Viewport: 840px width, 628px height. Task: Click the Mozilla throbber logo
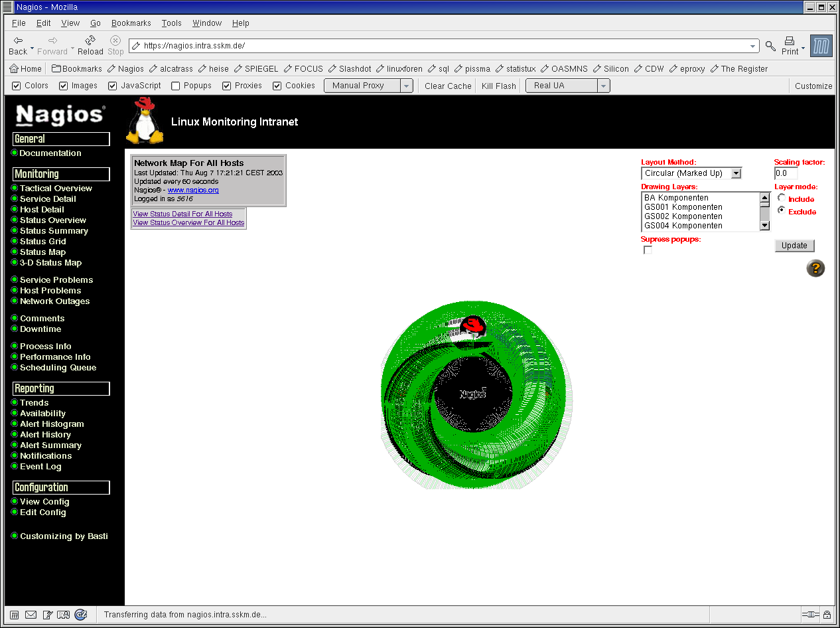pyautogui.click(x=821, y=46)
